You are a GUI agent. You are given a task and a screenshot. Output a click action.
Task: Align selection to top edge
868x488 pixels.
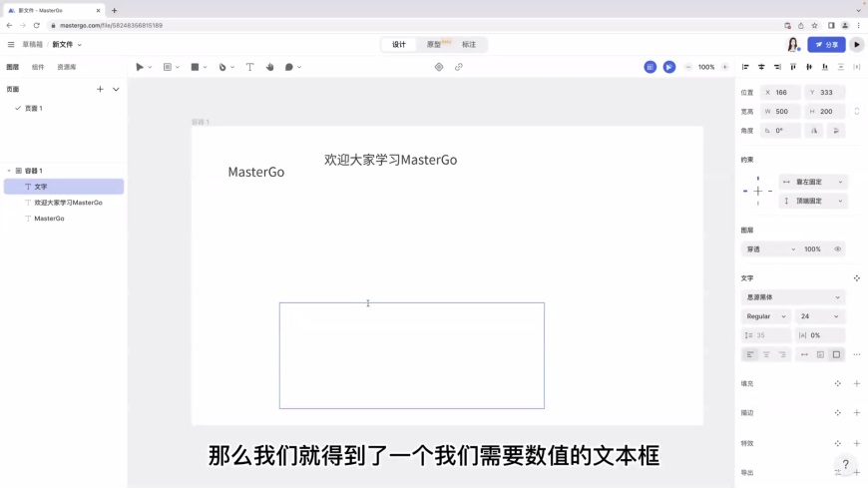(x=793, y=67)
